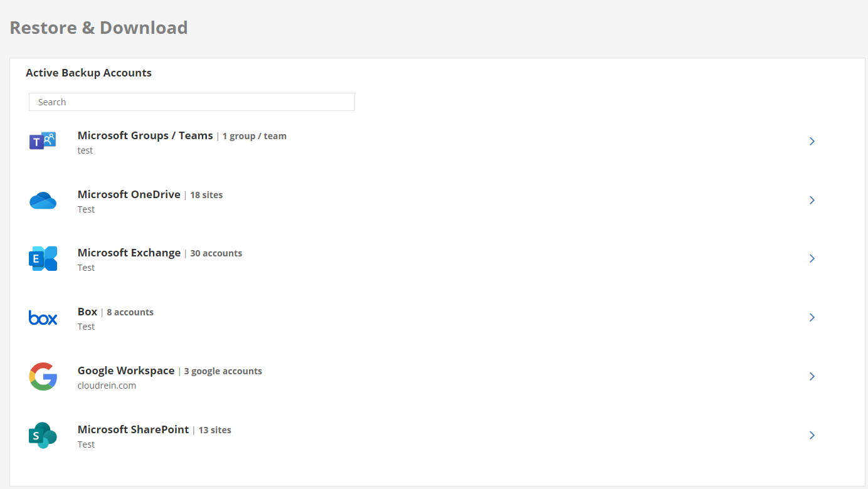The width and height of the screenshot is (868, 489).
Task: Expand the Microsoft SharePoint row chevron
Action: 812,435
